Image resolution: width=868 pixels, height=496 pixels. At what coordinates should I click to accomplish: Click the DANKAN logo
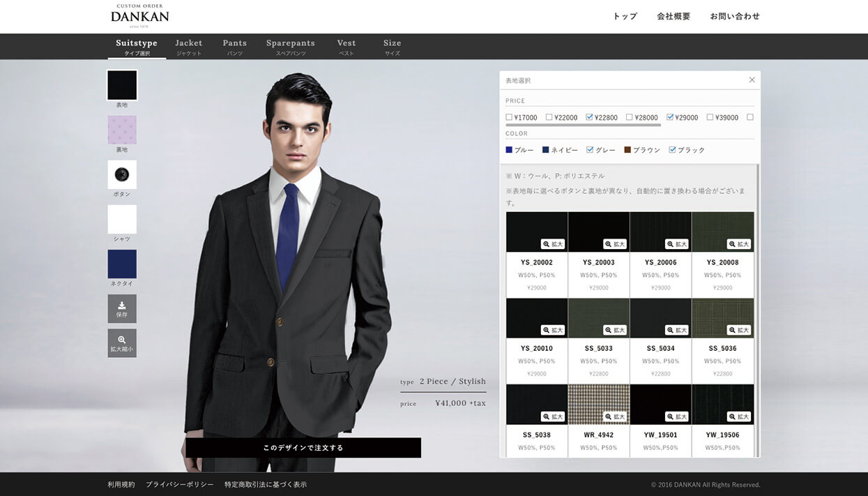140,15
